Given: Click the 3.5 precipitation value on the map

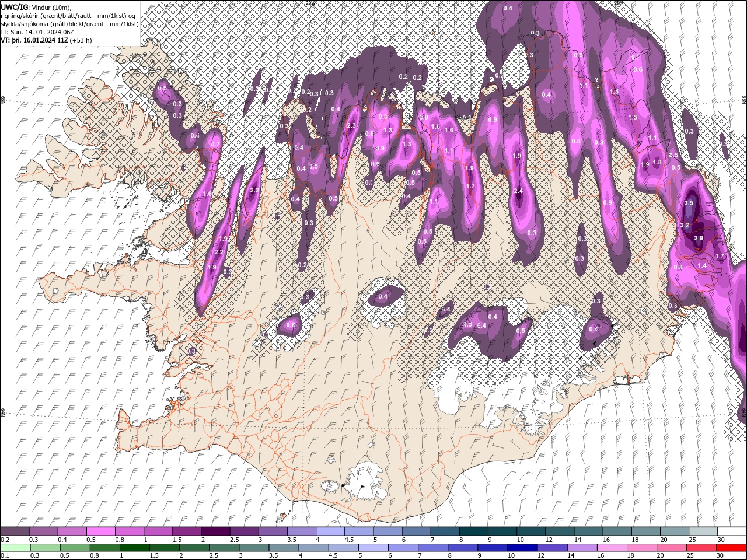Looking at the screenshot, I should (x=689, y=203).
